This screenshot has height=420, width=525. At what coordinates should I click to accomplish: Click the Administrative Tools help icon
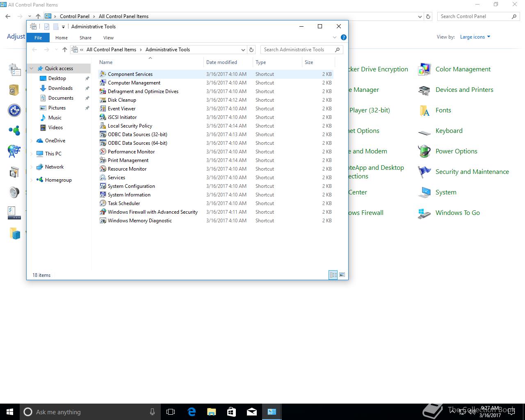[344, 37]
